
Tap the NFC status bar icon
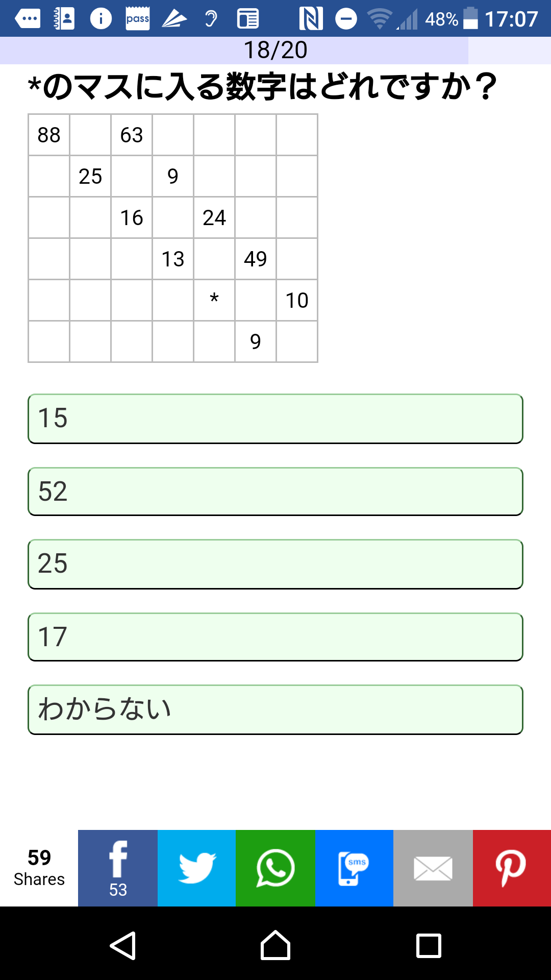point(311,19)
